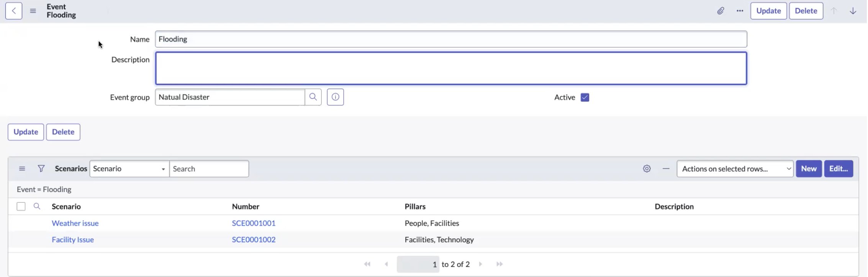Jump to last page of Scenarios

pos(499,264)
